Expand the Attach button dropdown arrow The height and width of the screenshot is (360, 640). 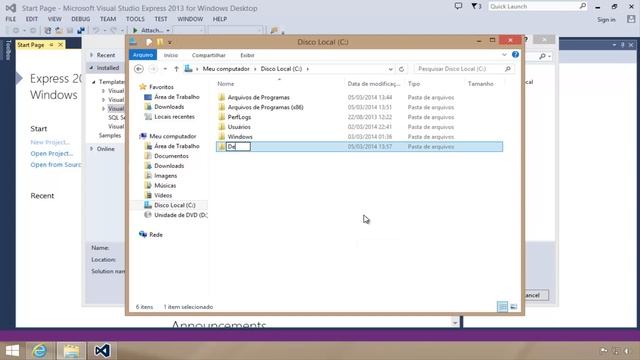168,31
